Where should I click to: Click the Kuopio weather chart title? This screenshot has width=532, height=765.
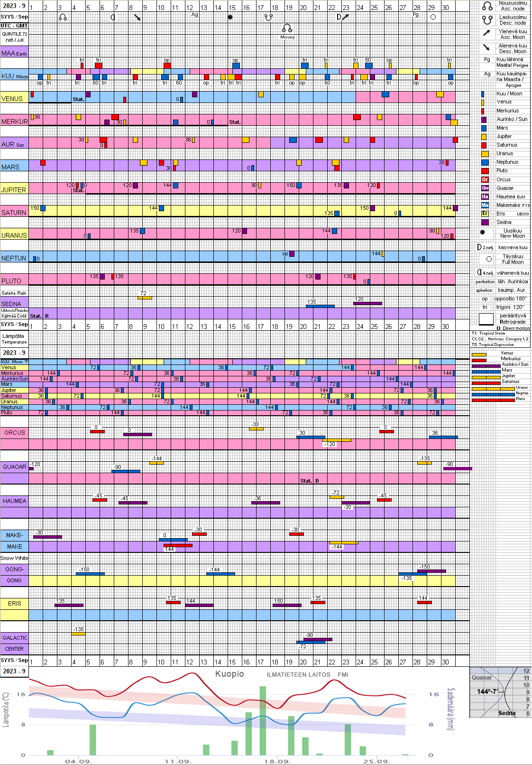pyautogui.click(x=229, y=674)
